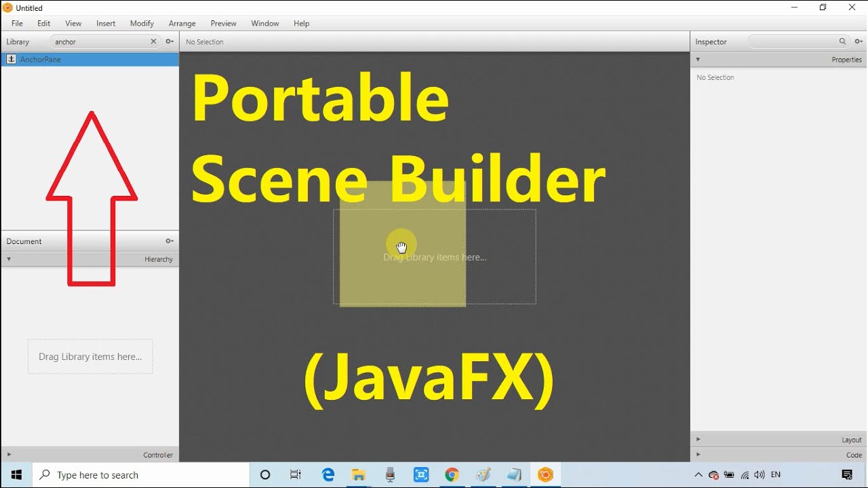Switch the EN input language indicator

point(776,475)
